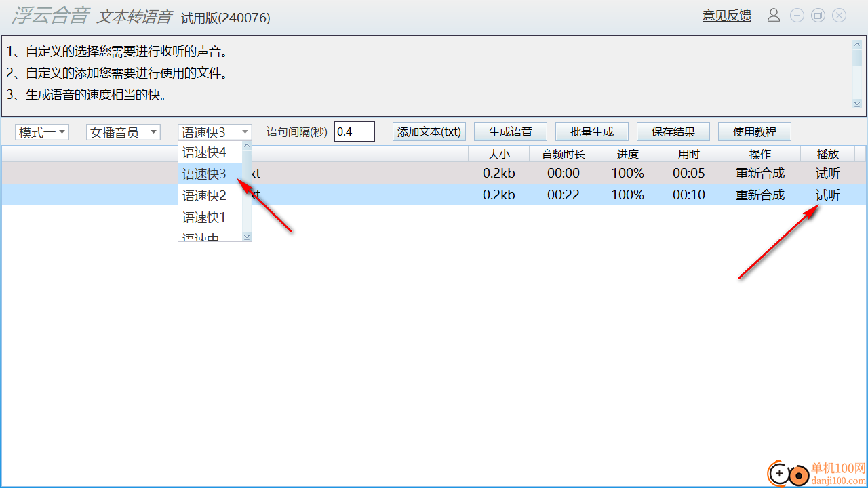Choose 语速快3 in the open speed list
The height and width of the screenshot is (488, 868).
(x=210, y=174)
